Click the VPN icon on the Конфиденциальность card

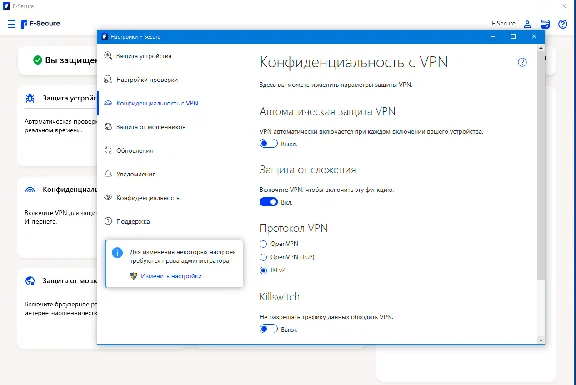coord(30,190)
